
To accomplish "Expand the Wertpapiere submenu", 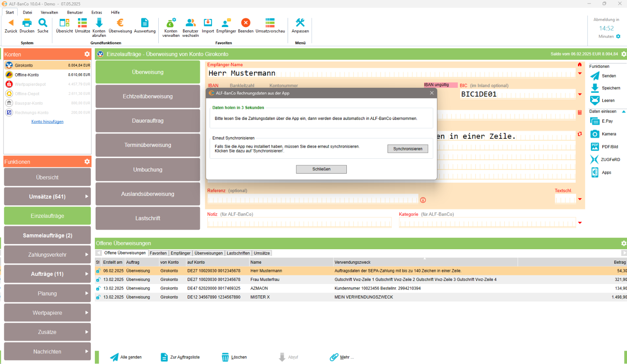I will (x=87, y=312).
